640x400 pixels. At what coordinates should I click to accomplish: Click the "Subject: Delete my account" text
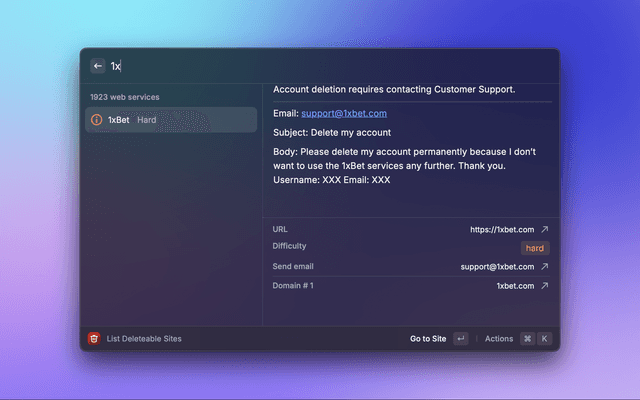[x=331, y=132]
